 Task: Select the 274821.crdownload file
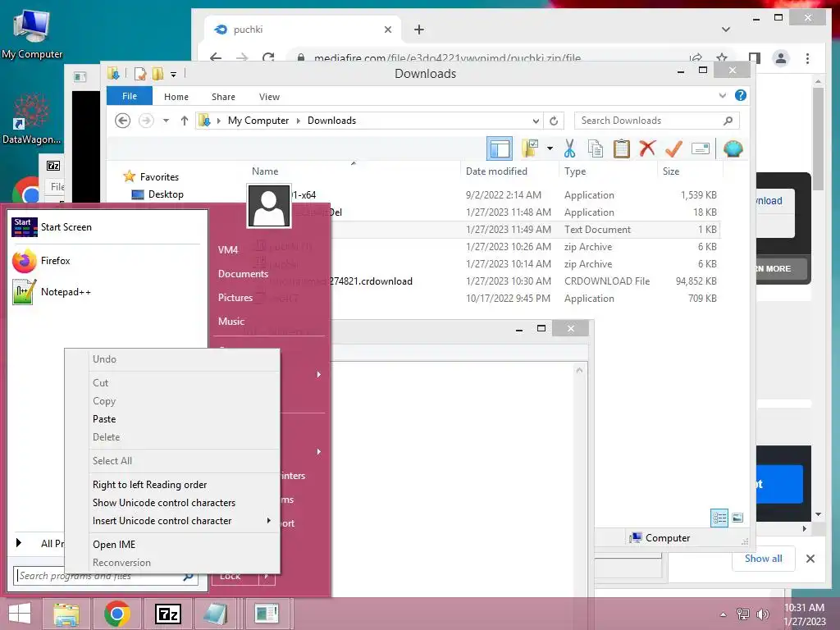[371, 281]
